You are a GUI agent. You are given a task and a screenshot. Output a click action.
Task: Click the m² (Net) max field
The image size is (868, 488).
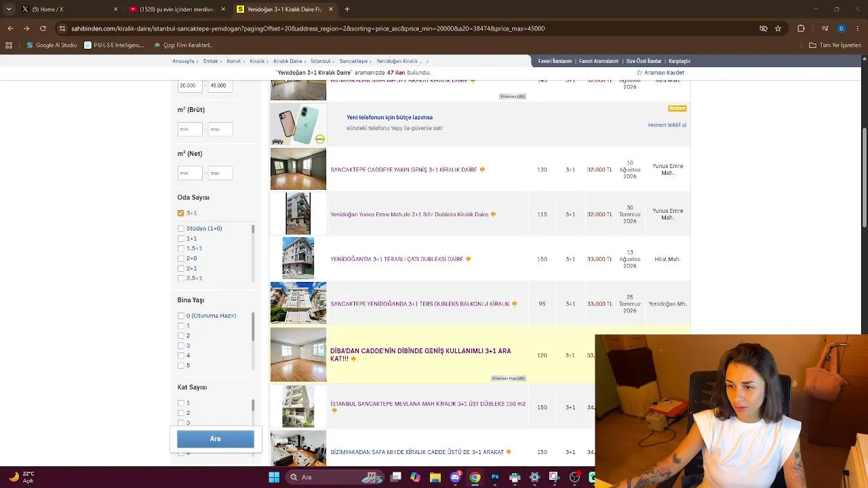[x=220, y=173]
